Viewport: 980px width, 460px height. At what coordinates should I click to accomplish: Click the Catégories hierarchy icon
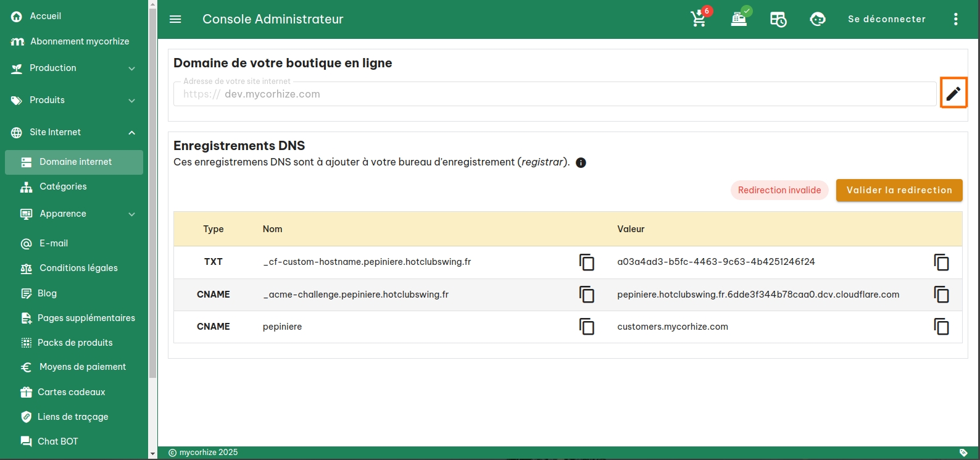(x=26, y=187)
